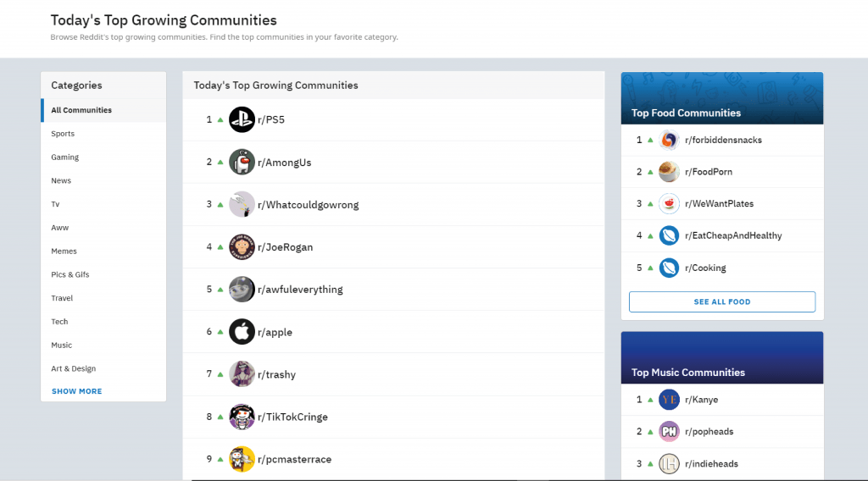Visit the r/trashy community link
The height and width of the screenshot is (481, 868).
(x=277, y=375)
